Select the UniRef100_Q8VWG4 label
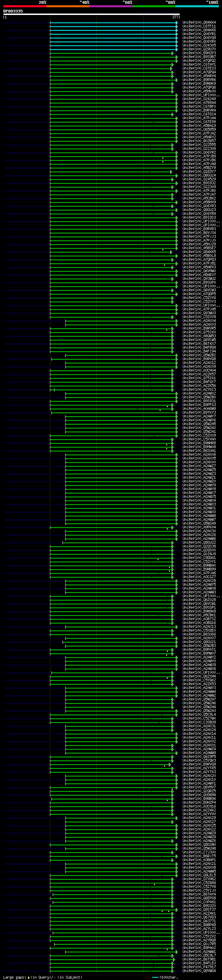This screenshot has width=222, height=980. 199,971
